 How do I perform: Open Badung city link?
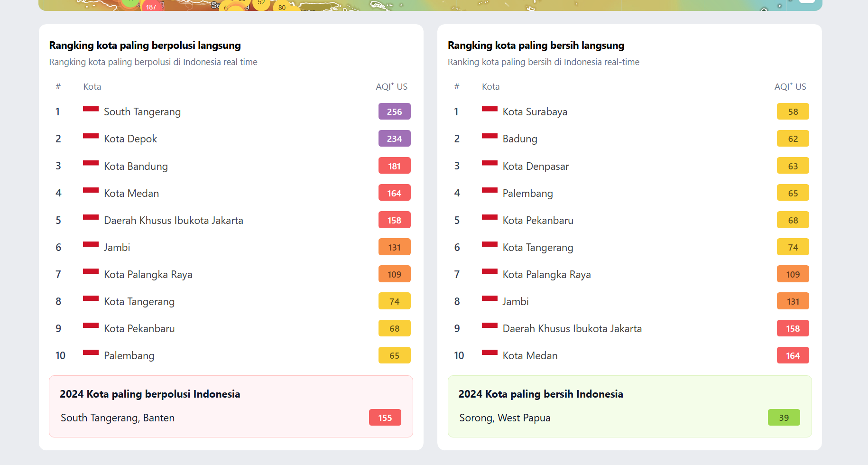[520, 139]
